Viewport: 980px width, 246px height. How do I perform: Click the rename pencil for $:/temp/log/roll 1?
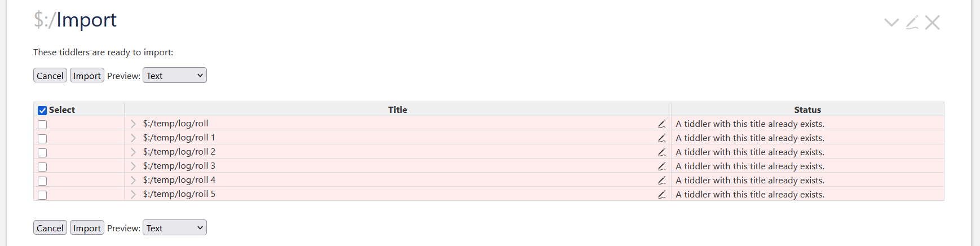tap(661, 138)
